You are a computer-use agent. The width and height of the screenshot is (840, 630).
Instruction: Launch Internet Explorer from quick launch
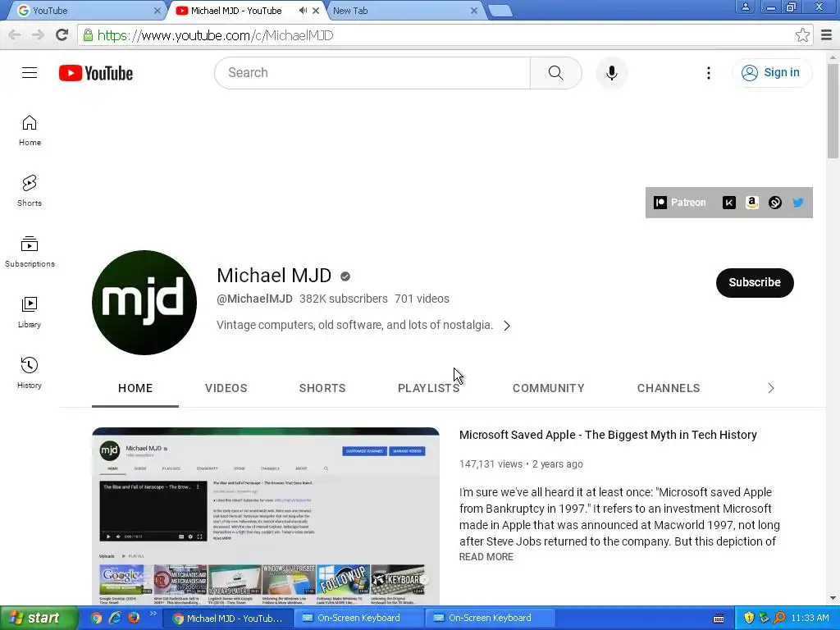[115, 619]
